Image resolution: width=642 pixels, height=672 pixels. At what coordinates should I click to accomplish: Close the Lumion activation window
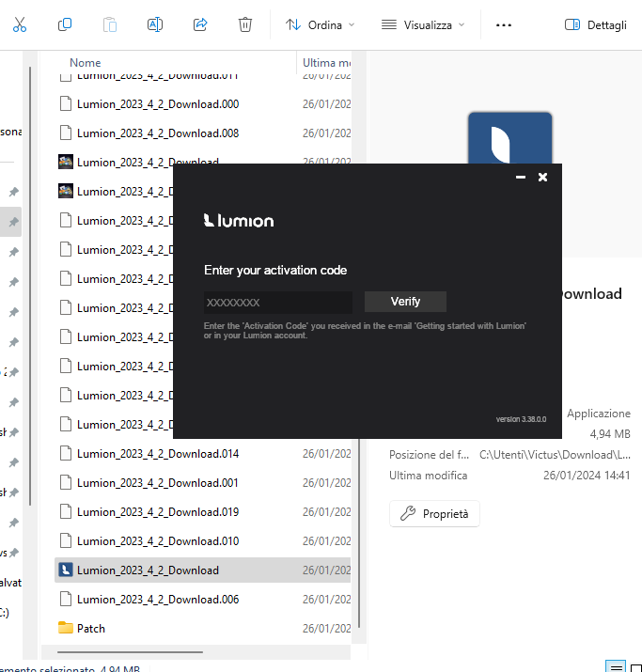tap(542, 177)
